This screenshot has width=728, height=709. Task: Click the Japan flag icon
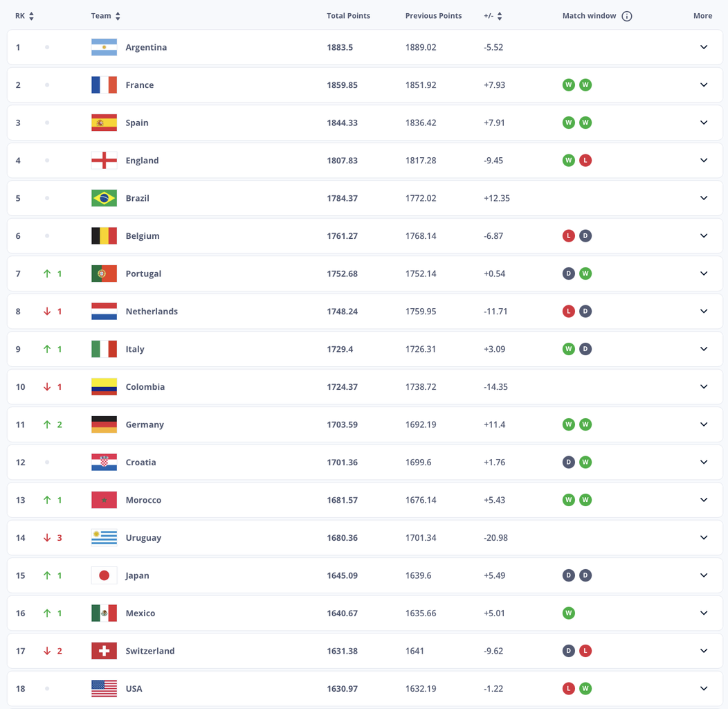(x=104, y=575)
